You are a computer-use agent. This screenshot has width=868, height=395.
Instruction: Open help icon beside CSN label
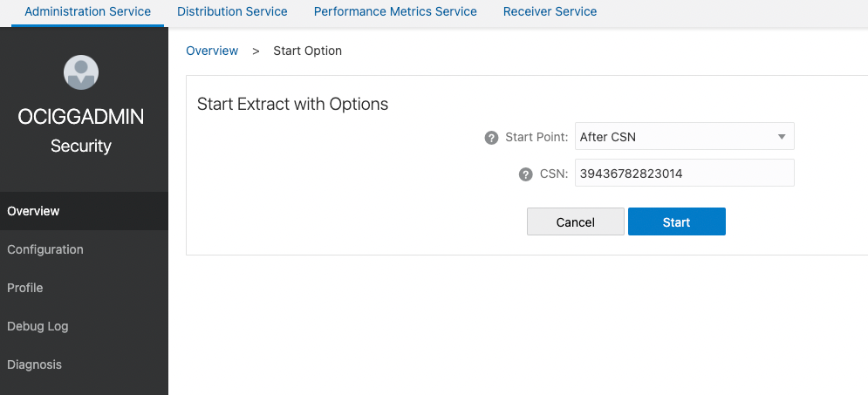point(525,174)
